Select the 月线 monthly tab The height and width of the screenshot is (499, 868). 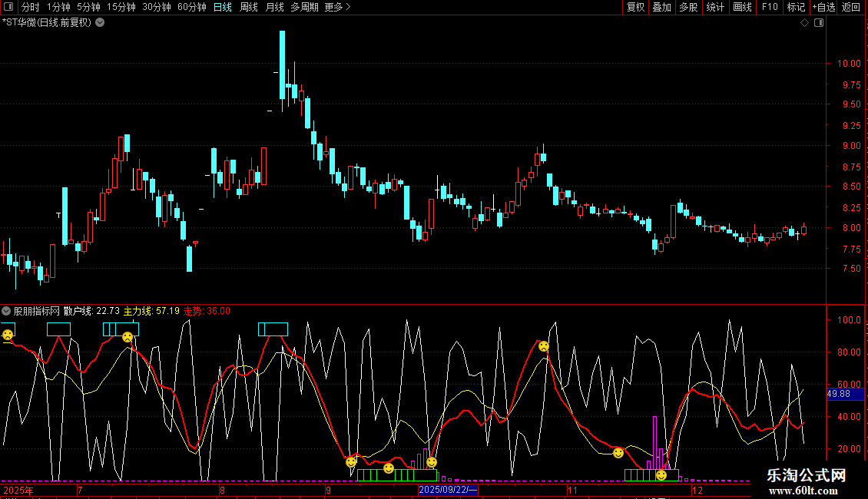[x=274, y=7]
